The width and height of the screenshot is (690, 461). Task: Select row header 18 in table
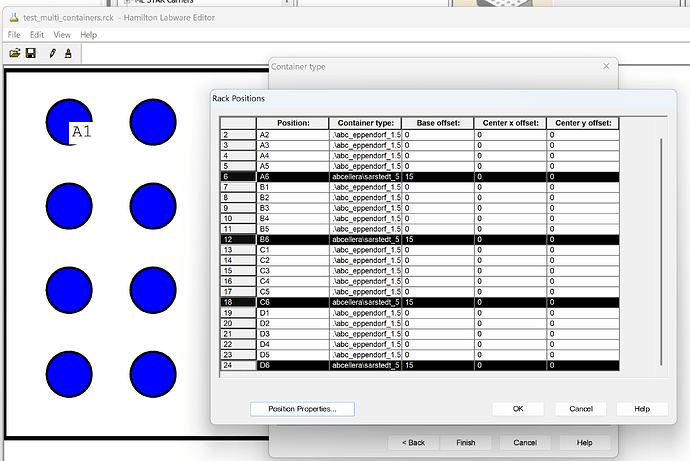[x=238, y=303]
